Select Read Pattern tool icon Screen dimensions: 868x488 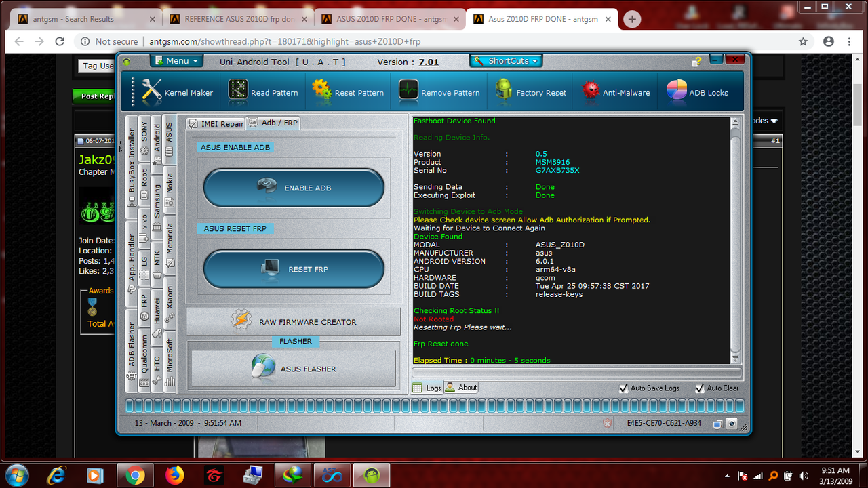click(238, 91)
